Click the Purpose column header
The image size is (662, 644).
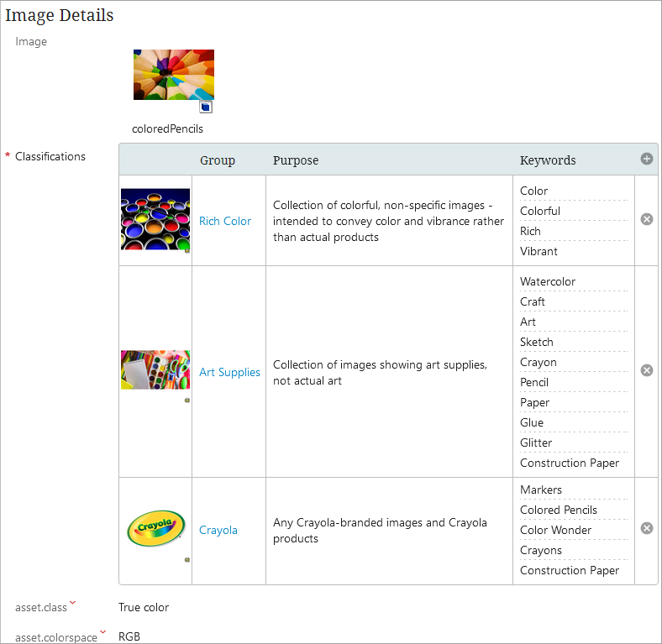coord(296,160)
